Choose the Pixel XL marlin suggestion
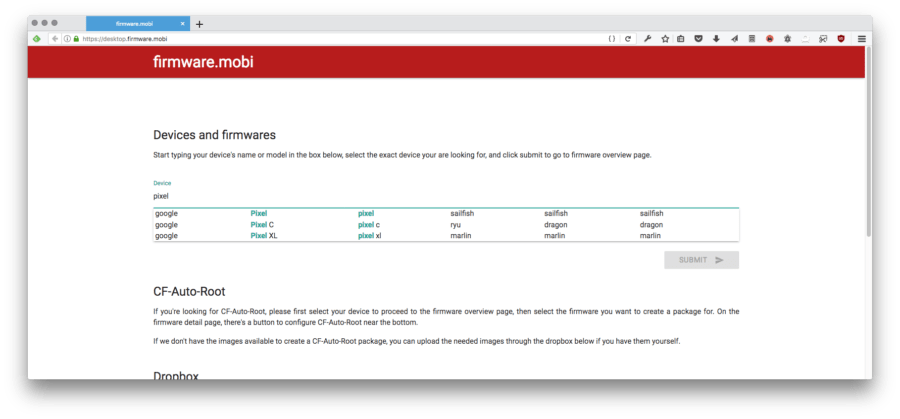 [x=446, y=235]
